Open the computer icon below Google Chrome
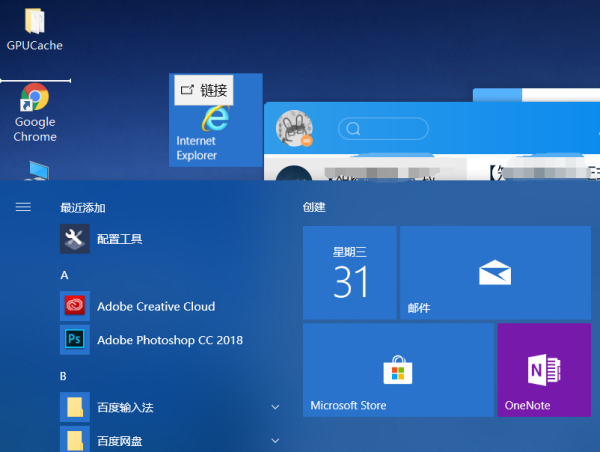This screenshot has height=452, width=600. (x=38, y=171)
